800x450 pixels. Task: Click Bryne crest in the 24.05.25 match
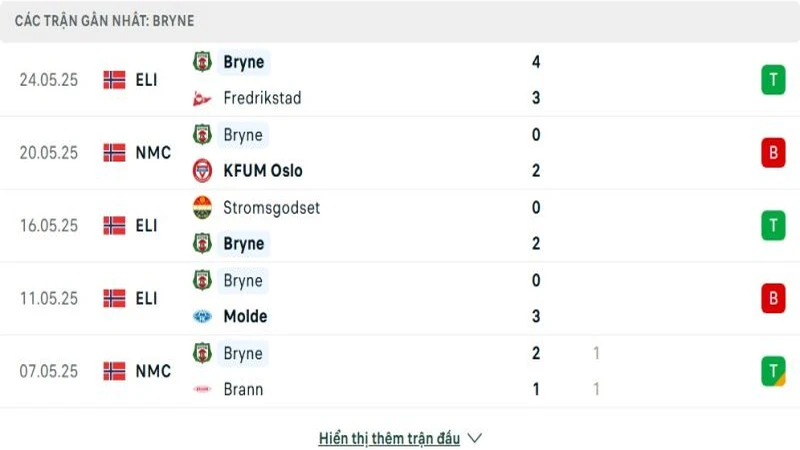point(202,62)
